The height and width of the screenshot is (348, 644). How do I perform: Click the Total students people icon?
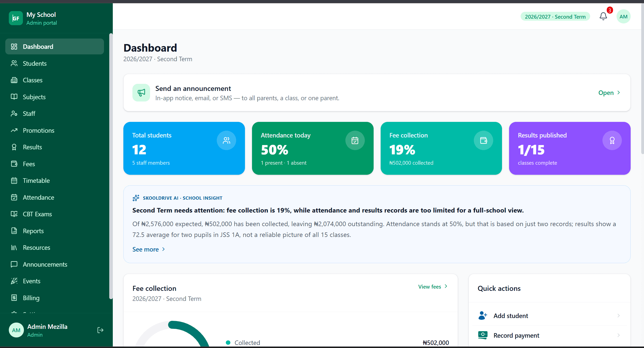[226, 140]
